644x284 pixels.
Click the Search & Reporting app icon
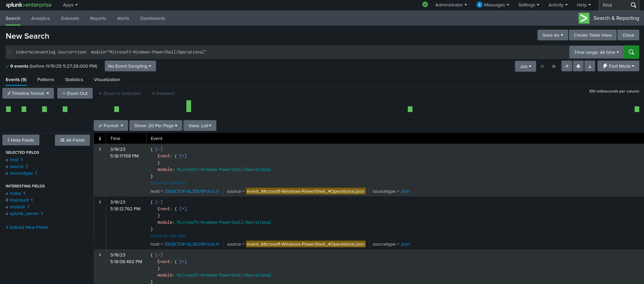pos(584,18)
